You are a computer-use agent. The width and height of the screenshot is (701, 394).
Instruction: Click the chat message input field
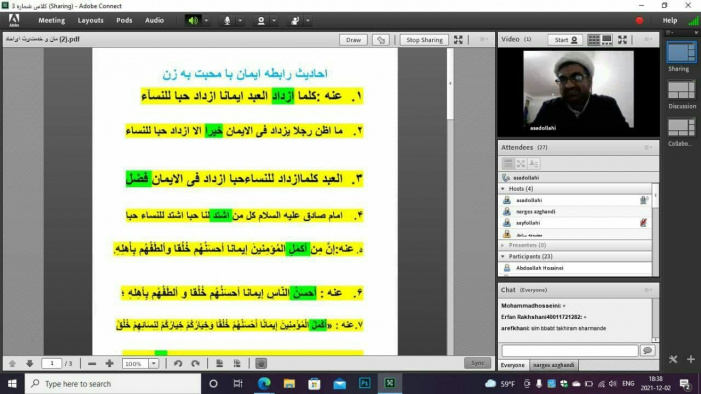(570, 351)
